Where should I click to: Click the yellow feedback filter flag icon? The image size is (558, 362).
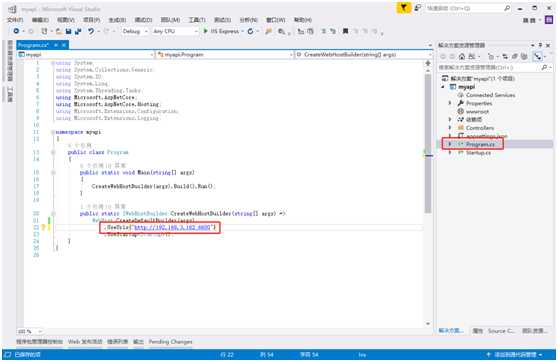[404, 8]
